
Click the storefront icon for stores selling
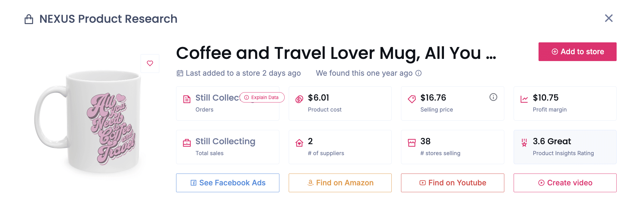[x=412, y=142]
